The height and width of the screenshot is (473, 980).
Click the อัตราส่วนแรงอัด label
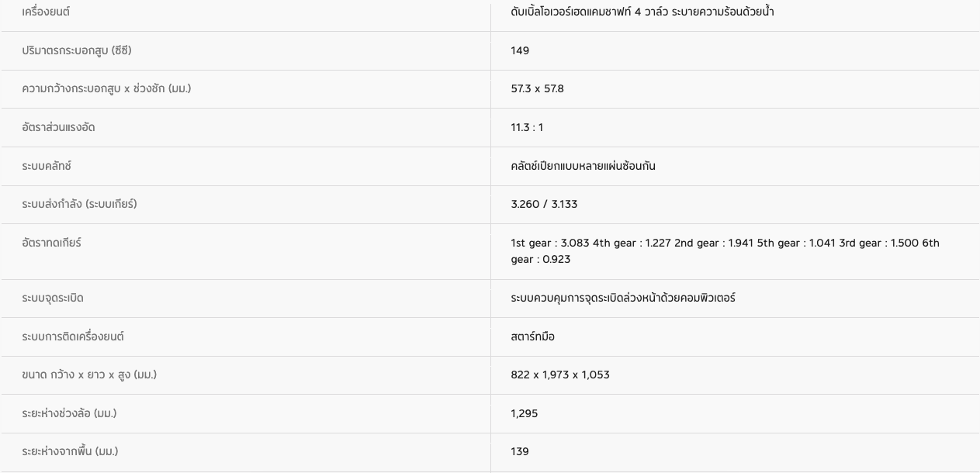tap(58, 127)
